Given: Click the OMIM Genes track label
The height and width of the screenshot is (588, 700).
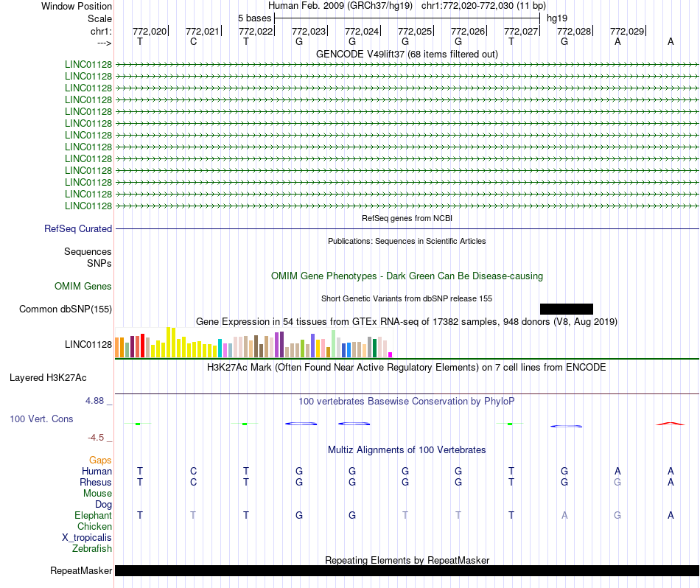Looking at the screenshot, I should click(83, 286).
